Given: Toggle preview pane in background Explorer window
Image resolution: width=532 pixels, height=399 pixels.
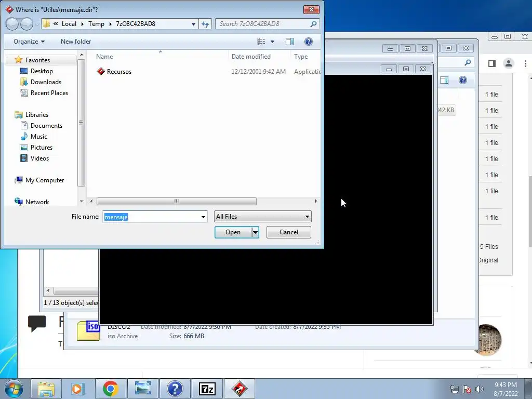Looking at the screenshot, I should point(444,80).
